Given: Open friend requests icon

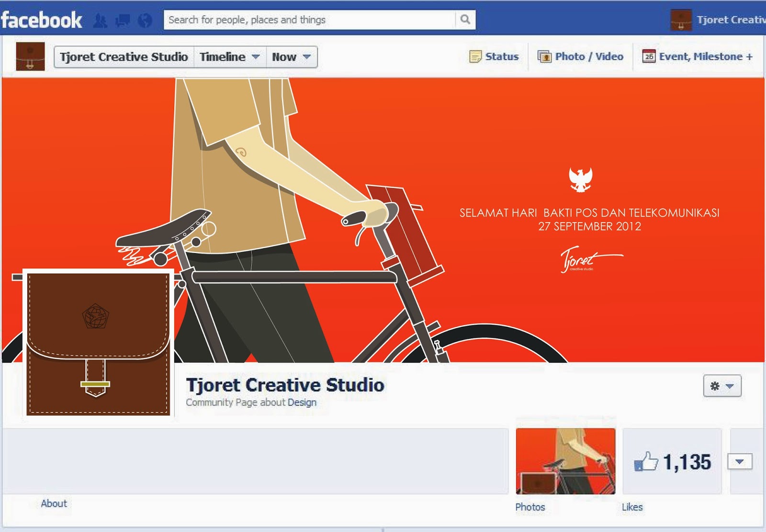Looking at the screenshot, I should [100, 21].
